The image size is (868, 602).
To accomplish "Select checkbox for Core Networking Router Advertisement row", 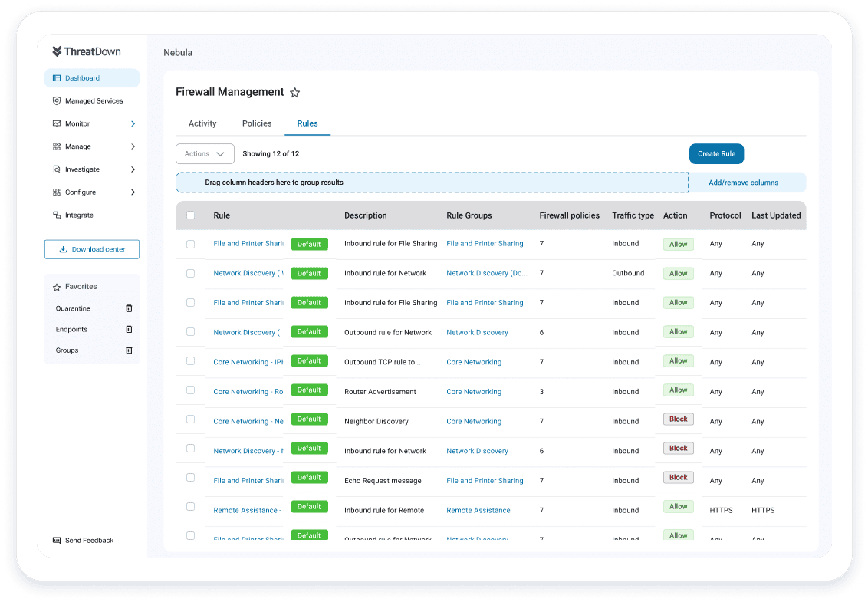I will [191, 390].
